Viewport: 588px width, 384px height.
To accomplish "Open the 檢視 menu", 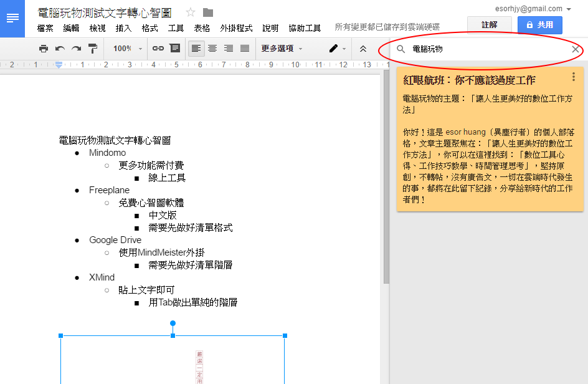I will (98, 28).
